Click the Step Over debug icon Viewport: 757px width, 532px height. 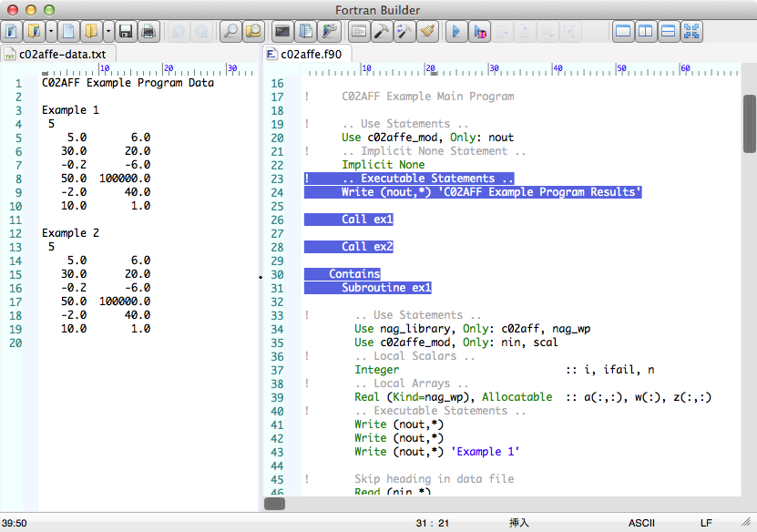pyautogui.click(x=502, y=32)
